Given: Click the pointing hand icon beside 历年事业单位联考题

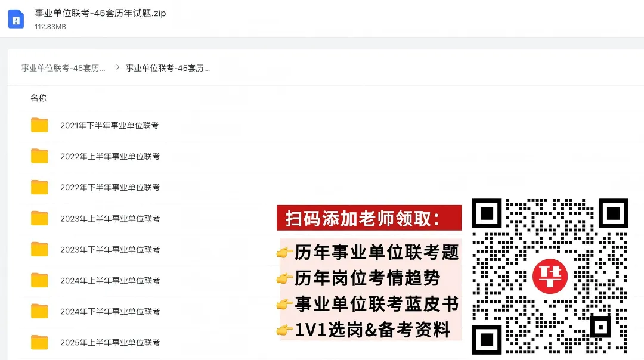Looking at the screenshot, I should [284, 253].
